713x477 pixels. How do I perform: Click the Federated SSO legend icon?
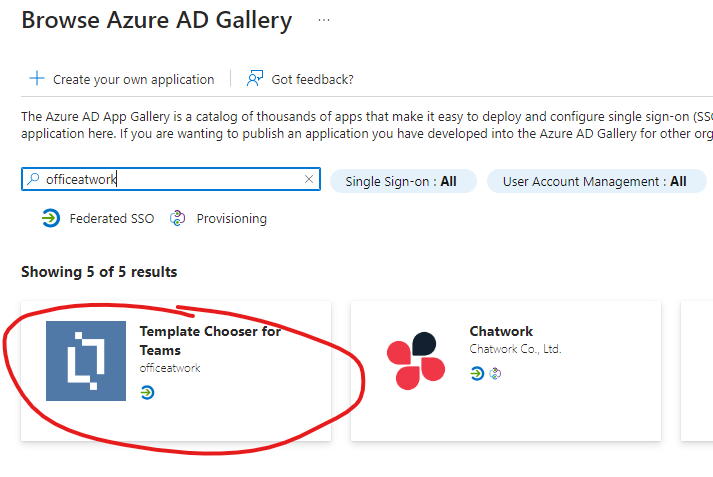tap(51, 218)
